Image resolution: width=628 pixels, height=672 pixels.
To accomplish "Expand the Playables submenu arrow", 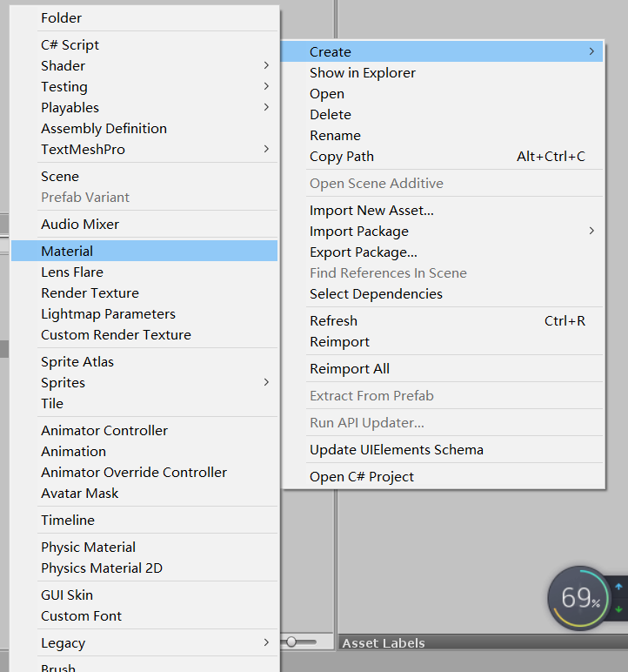I will click(266, 108).
